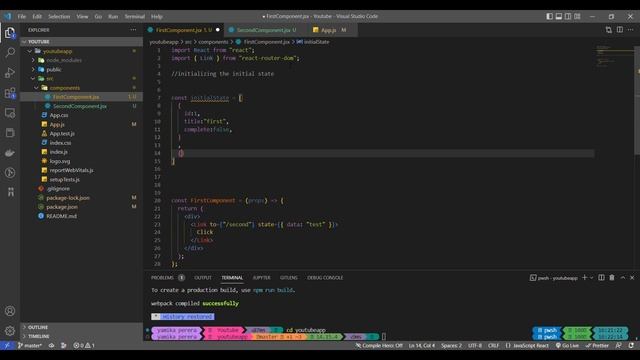Open Explorer more actions ellipsis
The height and width of the screenshot is (360, 640).
pos(133,30)
